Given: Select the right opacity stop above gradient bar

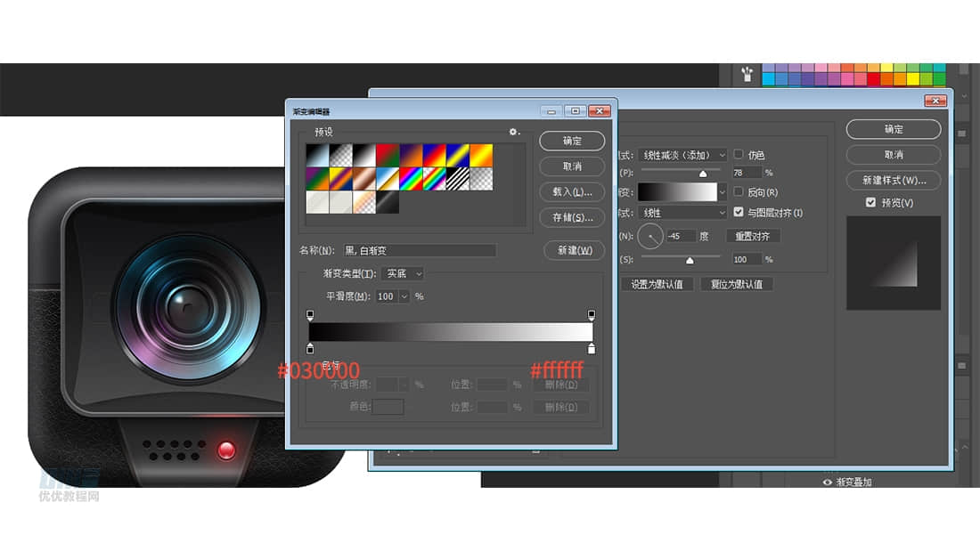Looking at the screenshot, I should 592,315.
